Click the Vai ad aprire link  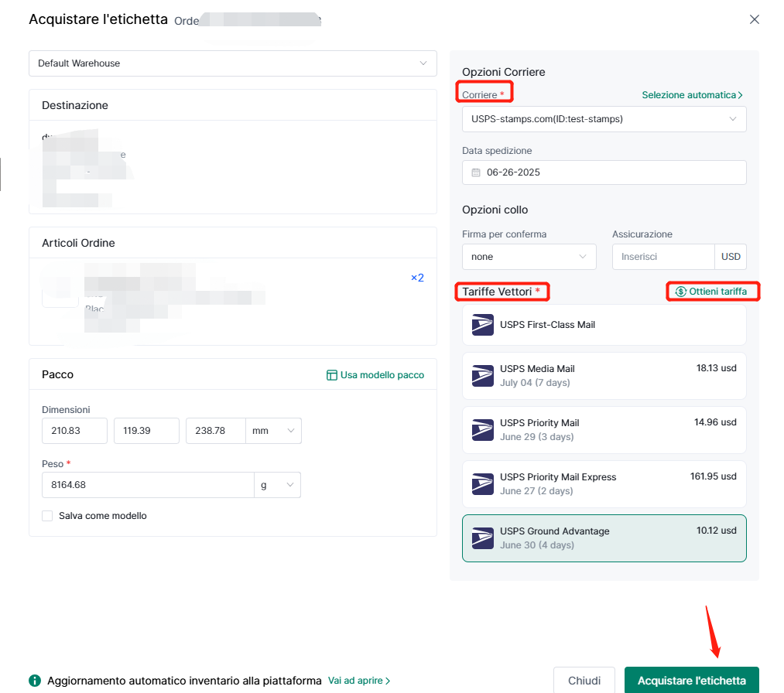tap(359, 681)
